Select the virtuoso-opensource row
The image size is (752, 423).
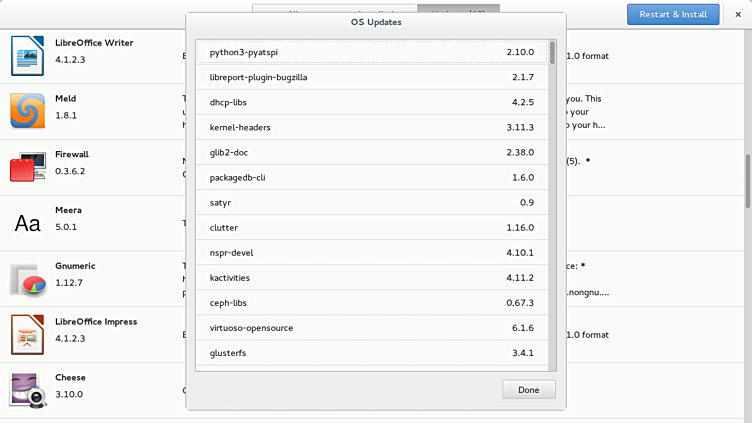pyautogui.click(x=371, y=327)
